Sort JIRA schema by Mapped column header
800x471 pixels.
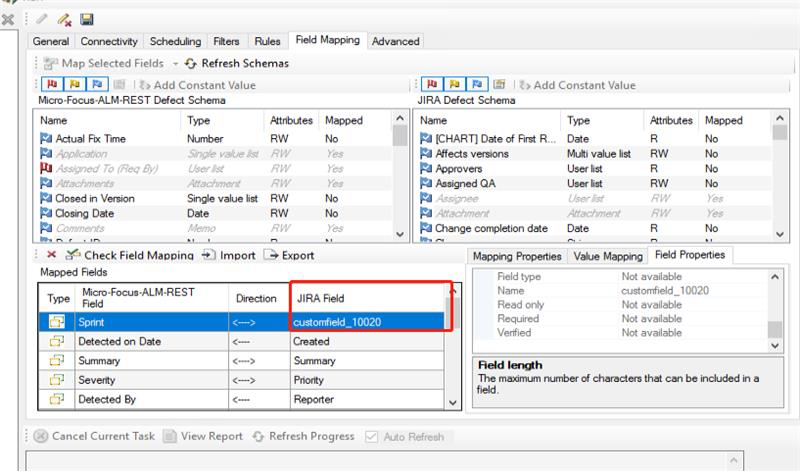click(735, 120)
